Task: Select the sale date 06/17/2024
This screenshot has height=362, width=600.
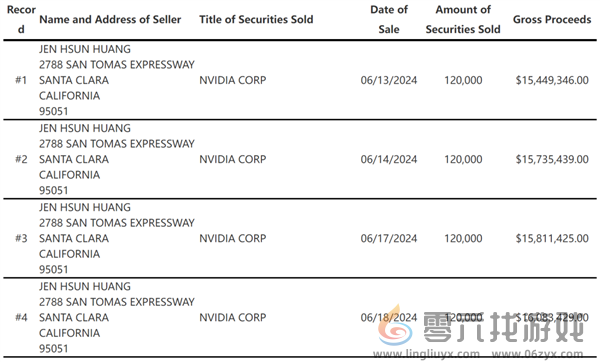Action: point(389,239)
